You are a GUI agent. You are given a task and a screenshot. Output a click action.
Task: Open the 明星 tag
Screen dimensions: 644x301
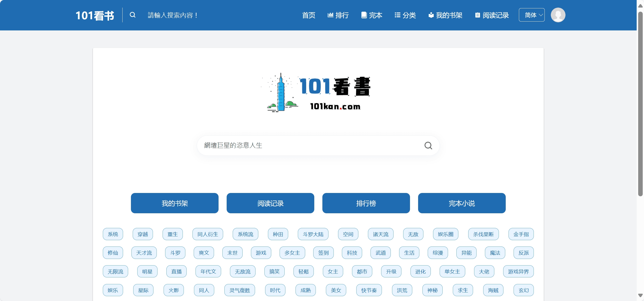pyautogui.click(x=147, y=271)
